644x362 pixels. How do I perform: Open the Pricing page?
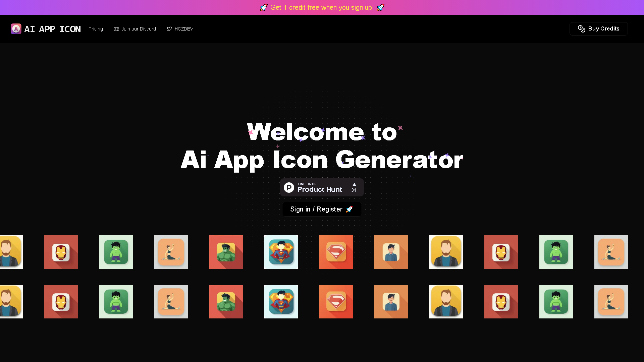(96, 29)
